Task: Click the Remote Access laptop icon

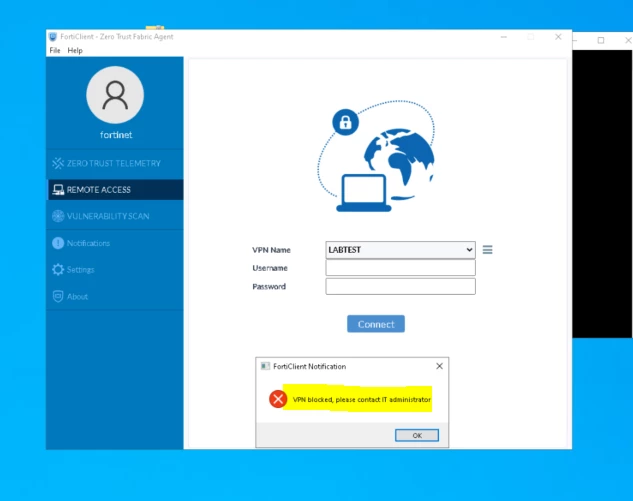Action: [x=58, y=190]
